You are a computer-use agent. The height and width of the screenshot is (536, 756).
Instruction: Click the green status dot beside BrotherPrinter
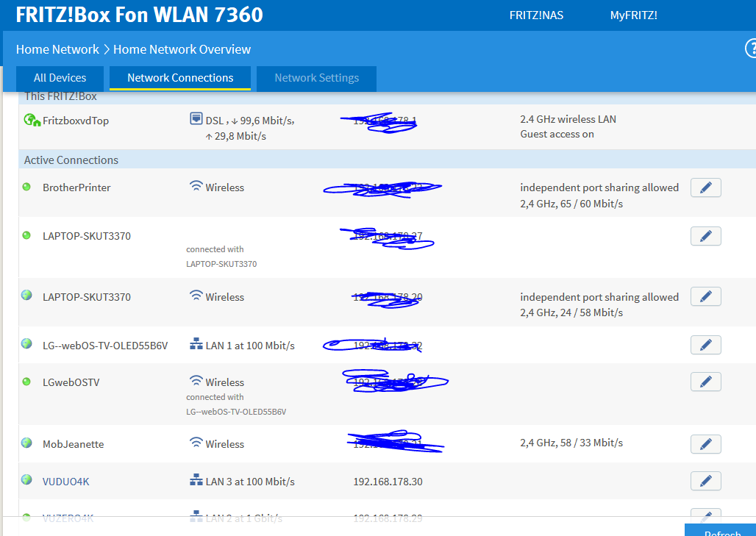click(26, 187)
